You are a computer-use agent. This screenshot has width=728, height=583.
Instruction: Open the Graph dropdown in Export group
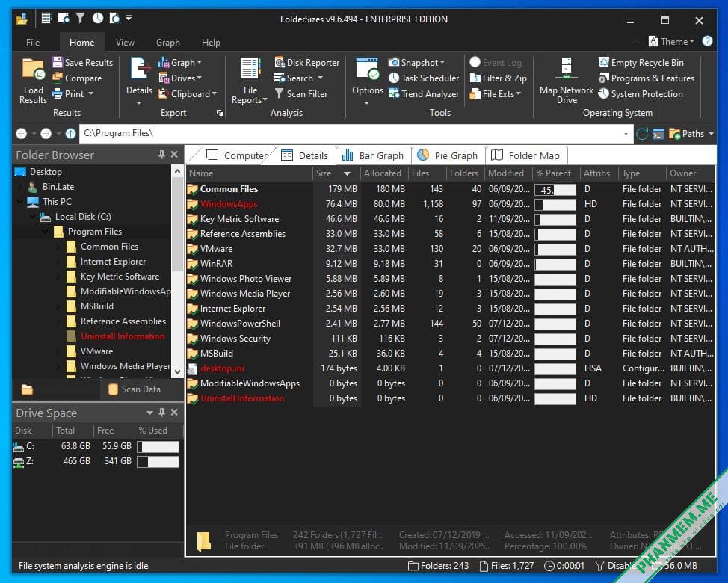click(x=179, y=62)
